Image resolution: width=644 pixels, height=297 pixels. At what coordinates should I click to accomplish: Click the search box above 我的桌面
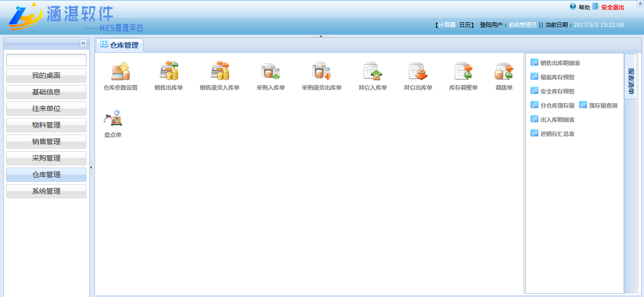[x=46, y=60]
